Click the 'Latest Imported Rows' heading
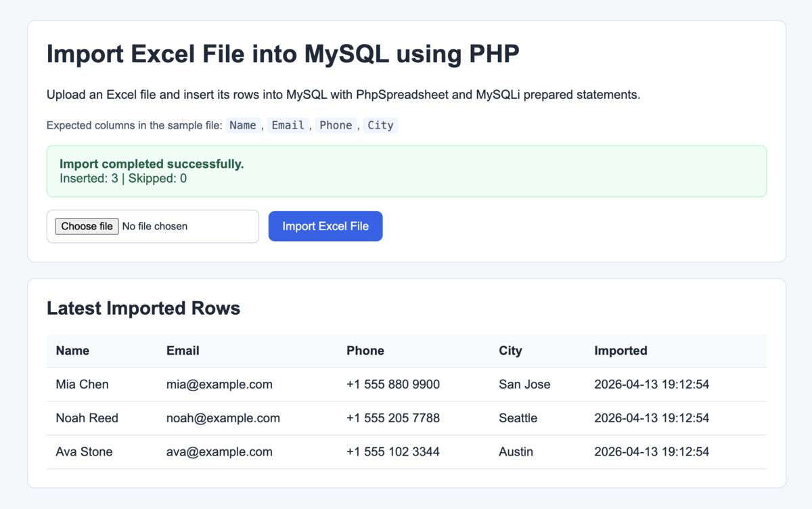Viewport: 812px width, 509px height. tap(143, 308)
